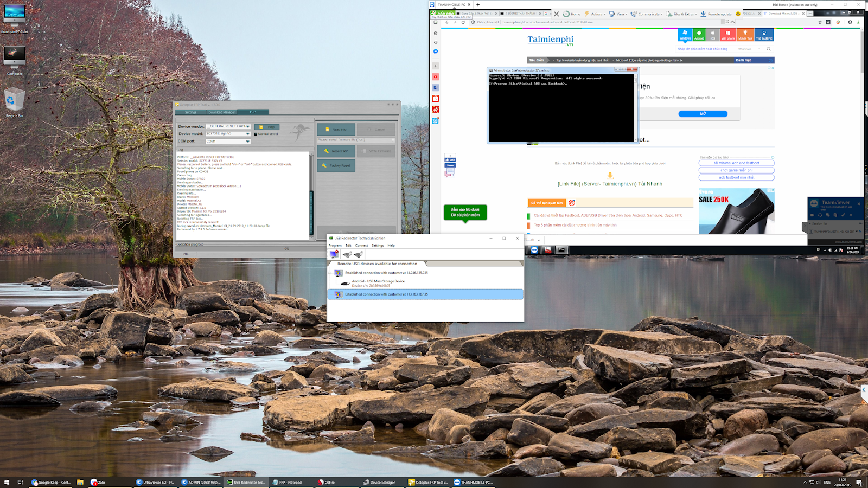Click first USB plug toolbar icon in USB Redirector
This screenshot has width=868, height=488.
click(x=347, y=254)
